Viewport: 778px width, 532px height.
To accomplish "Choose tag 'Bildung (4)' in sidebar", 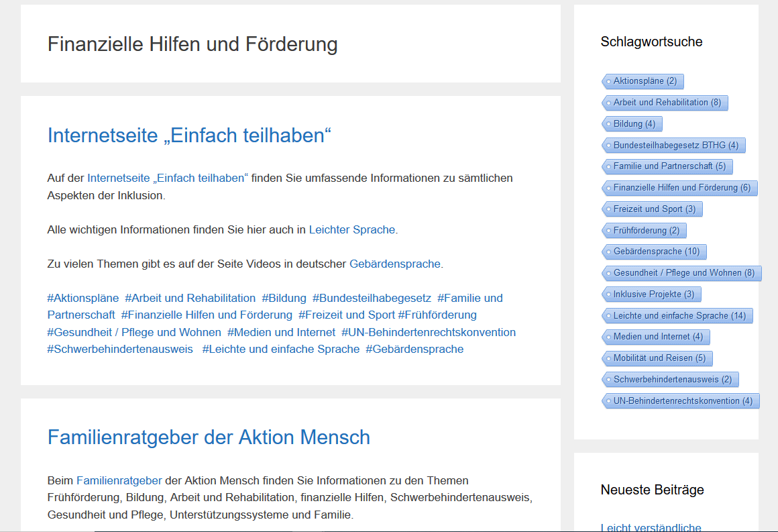I will [632, 124].
